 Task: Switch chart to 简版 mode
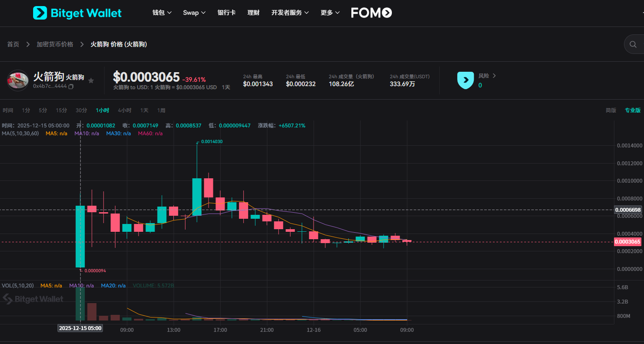point(610,110)
